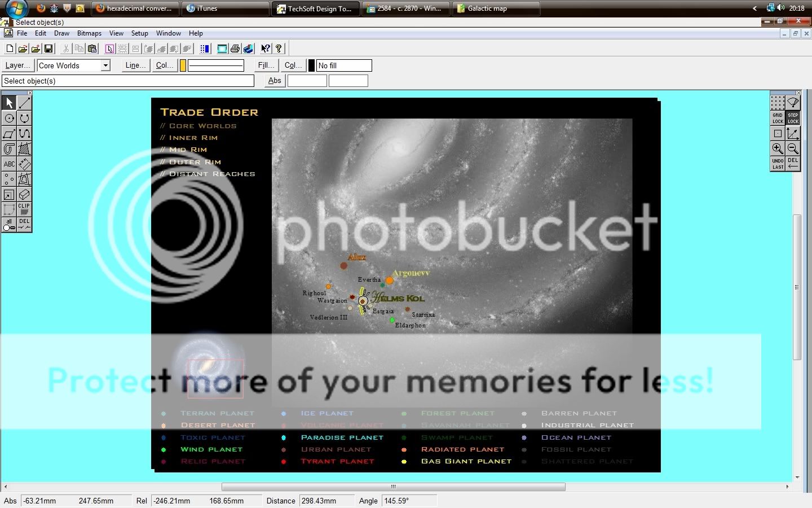The height and width of the screenshot is (508, 812).
Task: Activate the ABC Text tool
Action: [x=9, y=164]
